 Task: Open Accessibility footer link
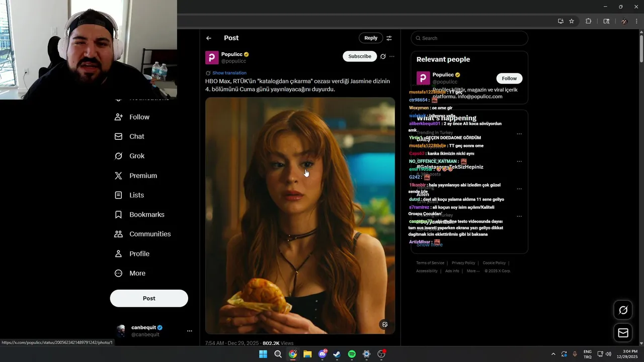(x=427, y=271)
